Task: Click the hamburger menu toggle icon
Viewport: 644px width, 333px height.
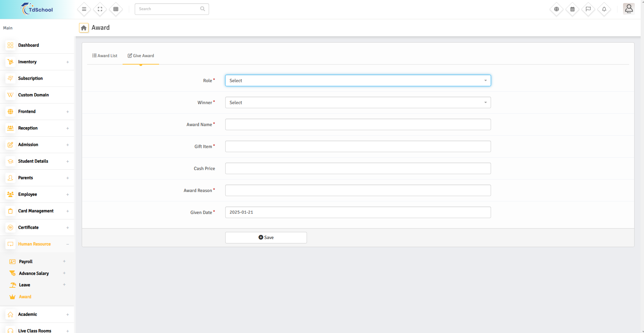Action: point(84,9)
